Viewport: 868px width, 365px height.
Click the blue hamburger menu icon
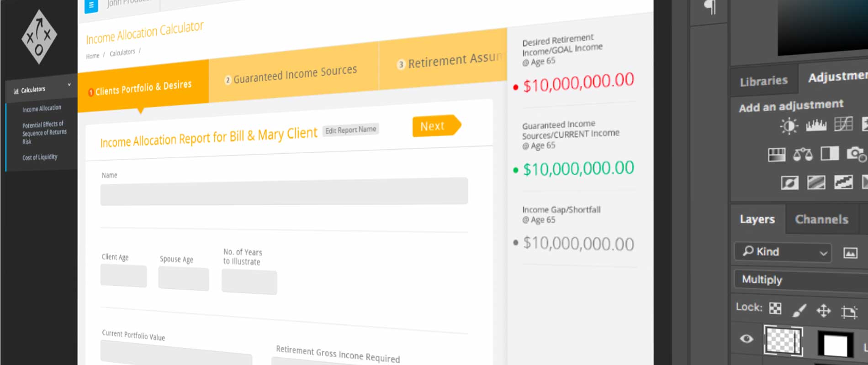pos(91,6)
